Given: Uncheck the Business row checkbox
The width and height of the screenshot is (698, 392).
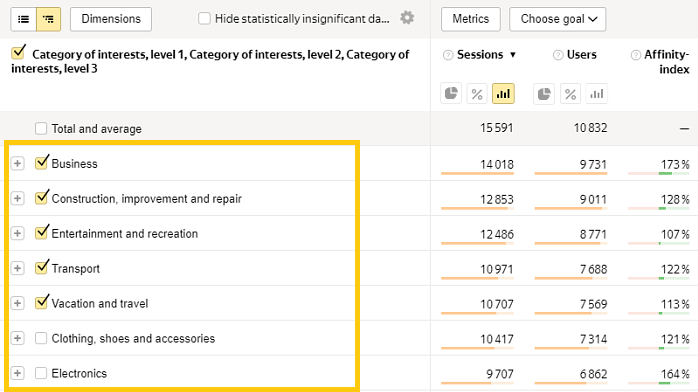Looking at the screenshot, I should [41, 163].
